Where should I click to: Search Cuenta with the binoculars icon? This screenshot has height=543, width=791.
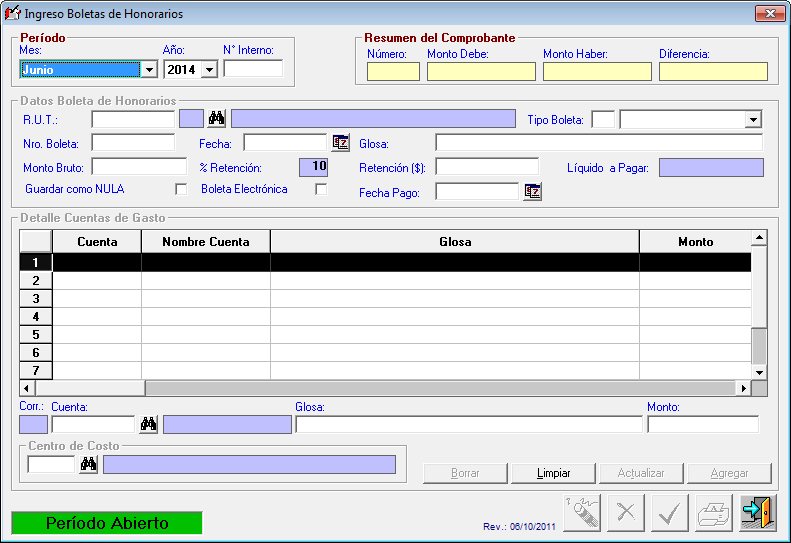[148, 424]
